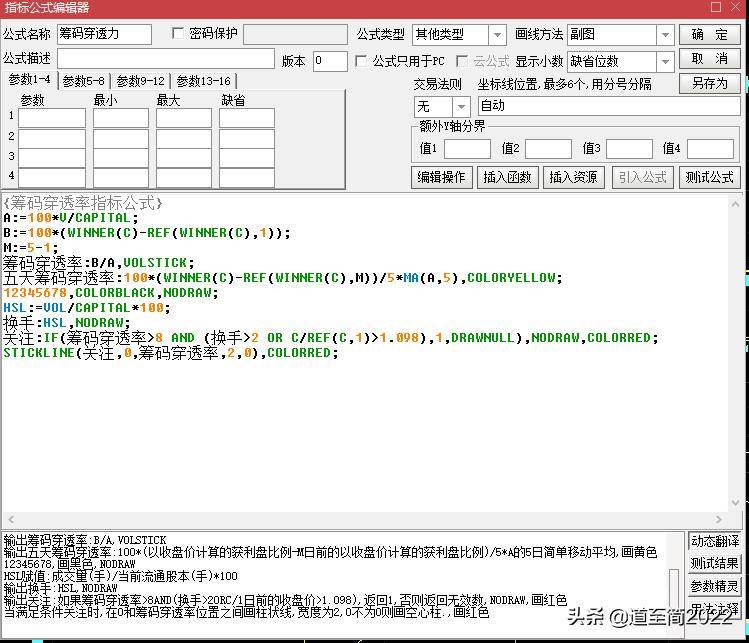Toggle the 密码保护 password protection checkbox
The image size is (749, 643).
click(x=178, y=33)
